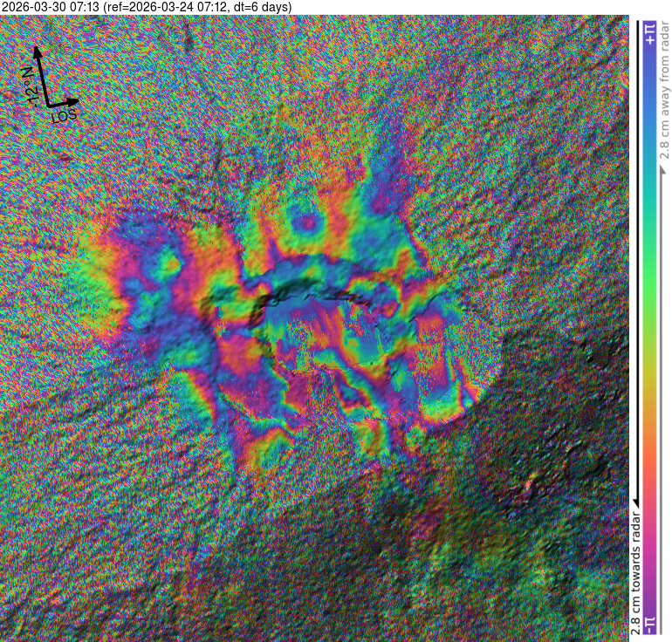Click the 'dt=6 days' text in title
Image resolution: width=672 pixels, height=642 pixels.
point(265,7)
